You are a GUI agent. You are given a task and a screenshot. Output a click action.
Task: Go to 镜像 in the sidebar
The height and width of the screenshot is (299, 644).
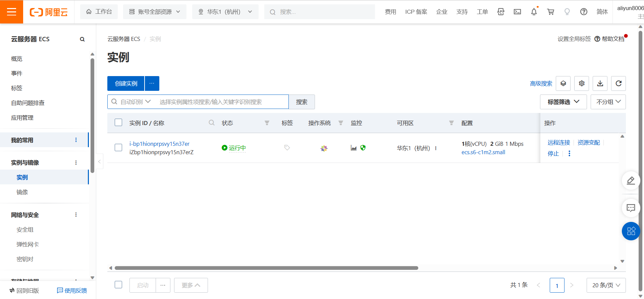(22, 192)
